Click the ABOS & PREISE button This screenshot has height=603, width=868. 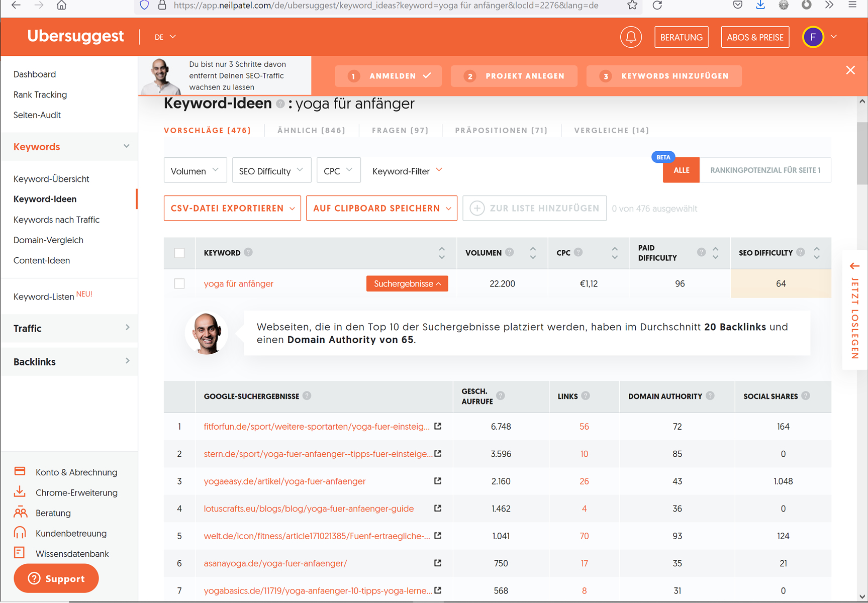click(755, 37)
